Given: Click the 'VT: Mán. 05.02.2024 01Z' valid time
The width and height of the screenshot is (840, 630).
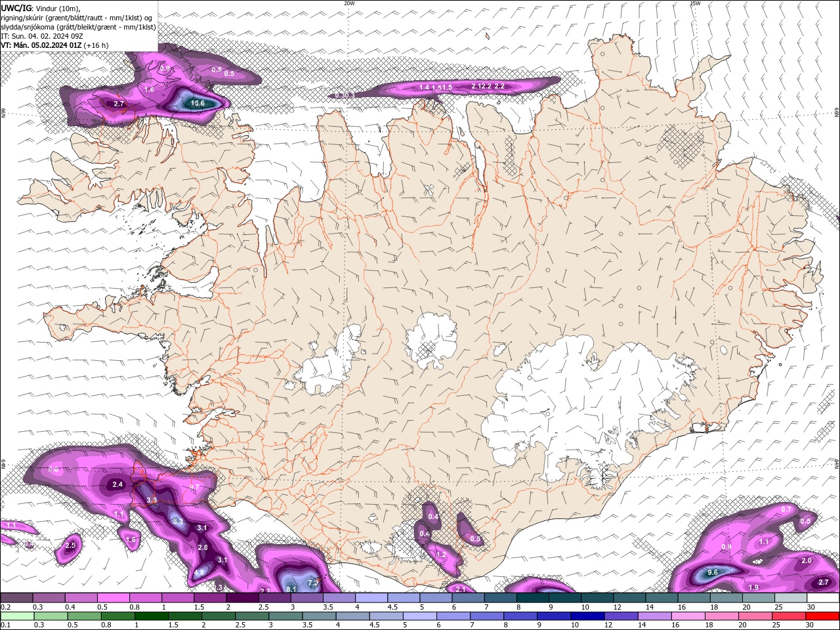Looking at the screenshot, I should (41, 45).
